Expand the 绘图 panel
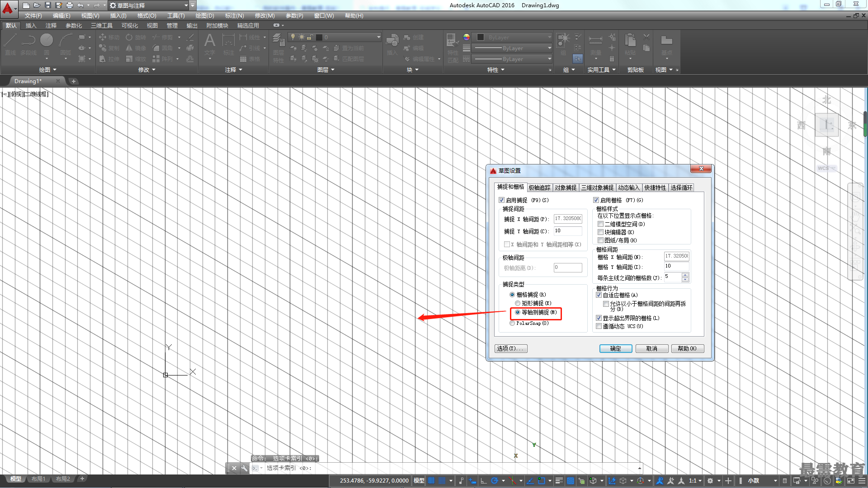Screen dimensions: 868x488 47,70
